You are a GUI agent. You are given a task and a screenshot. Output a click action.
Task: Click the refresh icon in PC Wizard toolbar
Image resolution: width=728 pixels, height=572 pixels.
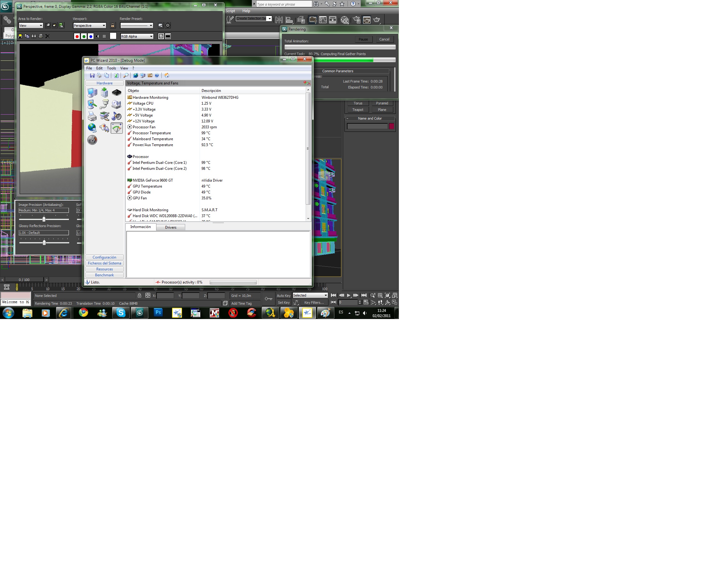coord(116,75)
